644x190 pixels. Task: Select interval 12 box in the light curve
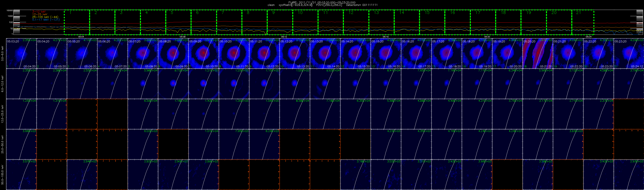[x=356, y=22]
